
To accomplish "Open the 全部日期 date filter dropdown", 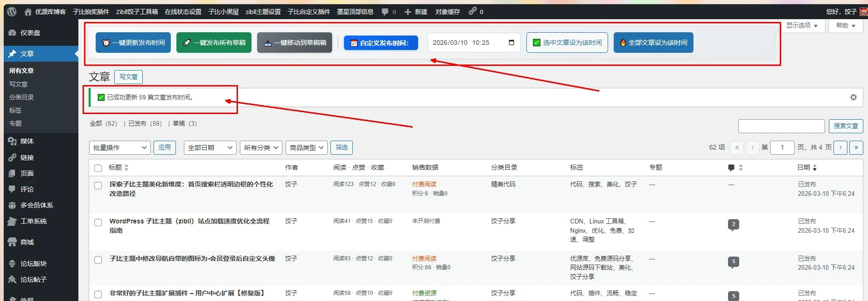I will (x=210, y=148).
